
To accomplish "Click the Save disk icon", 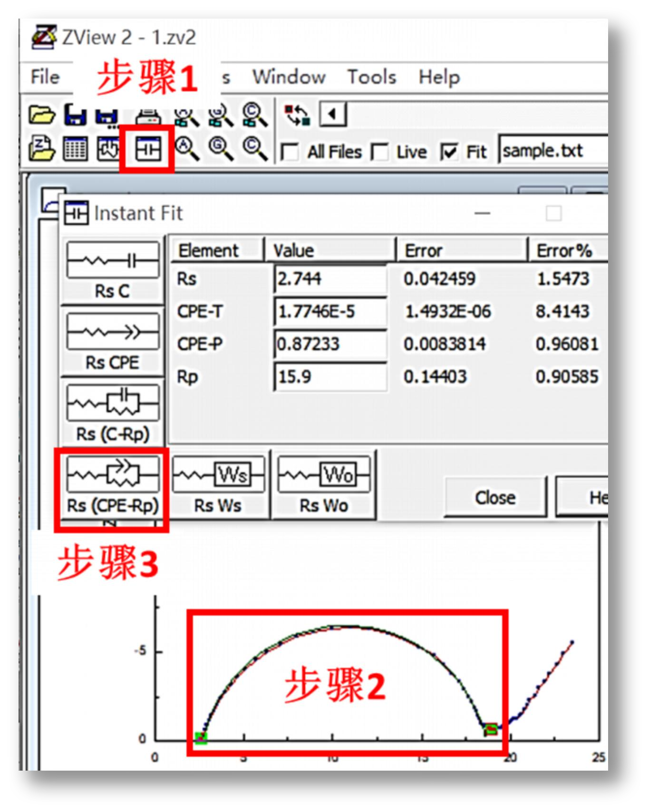I will pos(75,115).
